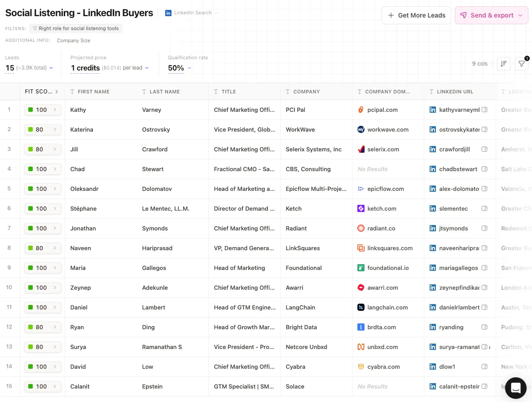The image size is (532, 402).
Task: Click the Company Size additional info tag
Action: click(x=74, y=40)
